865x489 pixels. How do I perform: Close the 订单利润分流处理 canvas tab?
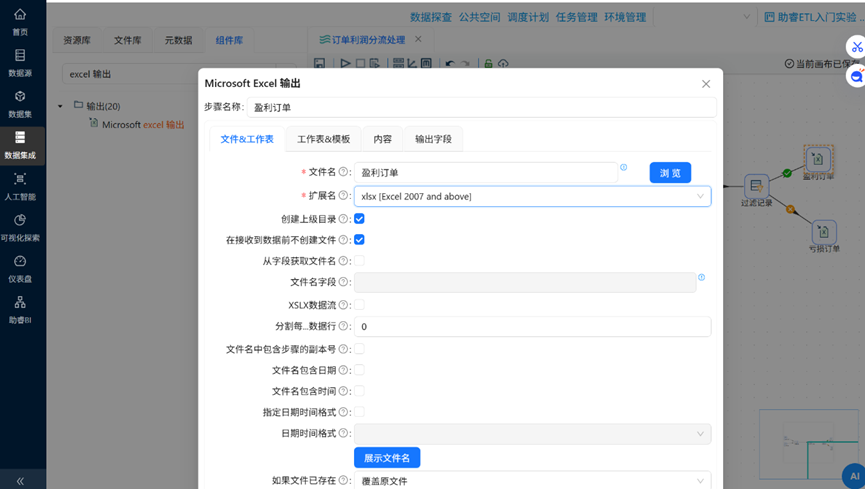tap(418, 39)
